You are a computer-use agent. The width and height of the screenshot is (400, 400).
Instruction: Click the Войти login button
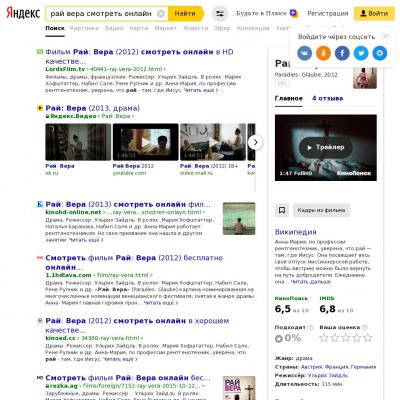pos(374,14)
